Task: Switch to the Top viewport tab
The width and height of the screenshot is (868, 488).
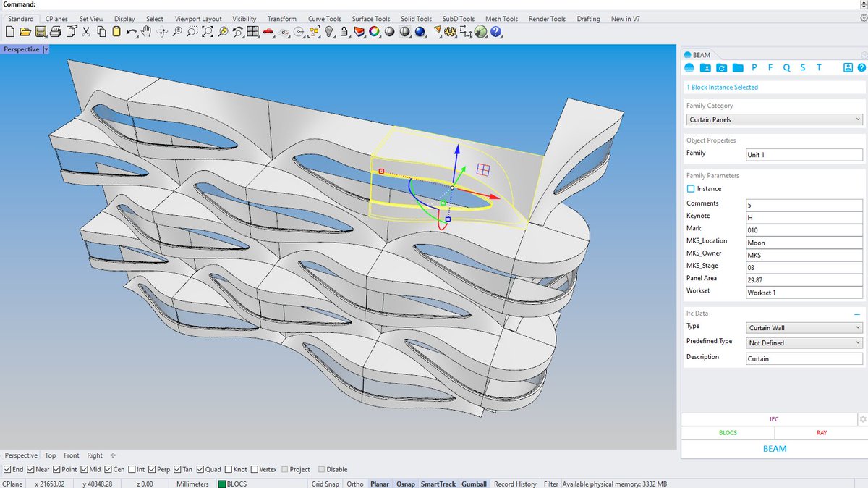Action: pos(50,455)
